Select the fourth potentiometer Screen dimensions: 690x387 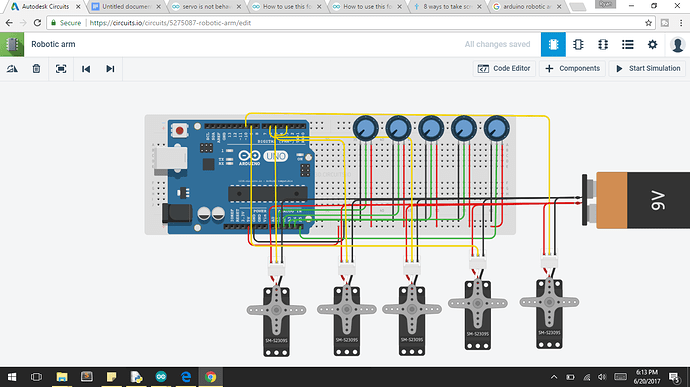[464, 128]
